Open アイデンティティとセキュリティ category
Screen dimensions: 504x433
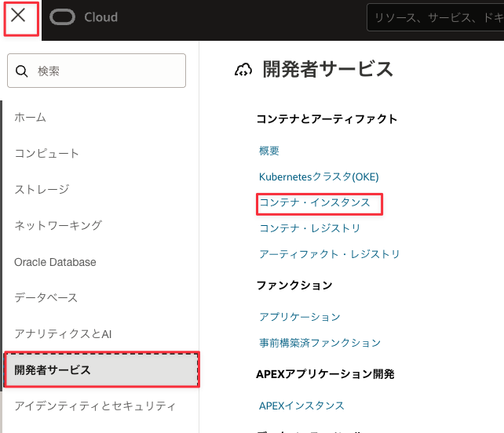click(x=94, y=406)
